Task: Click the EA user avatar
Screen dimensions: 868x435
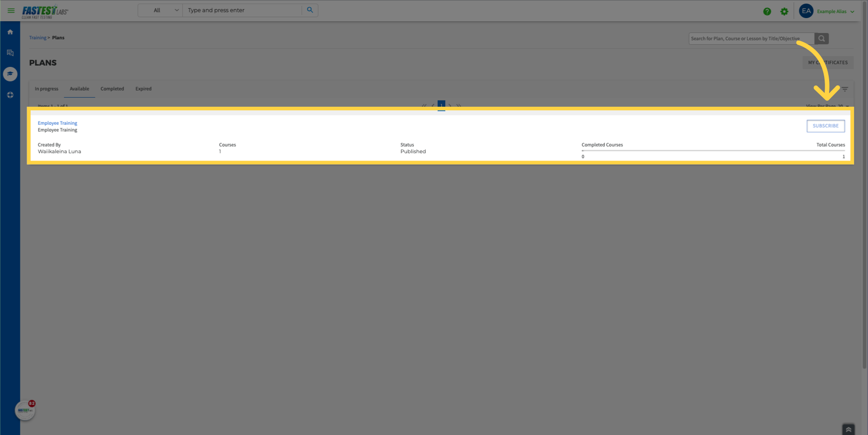Action: click(806, 11)
